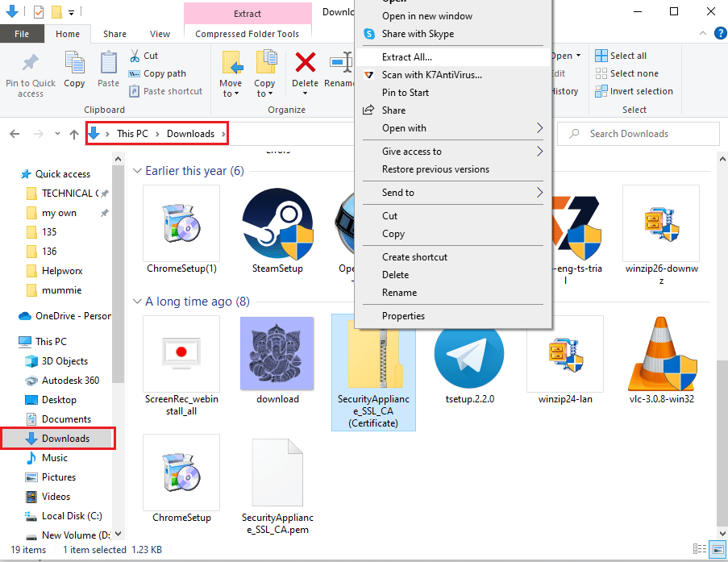Click This PC in address bar

(132, 134)
